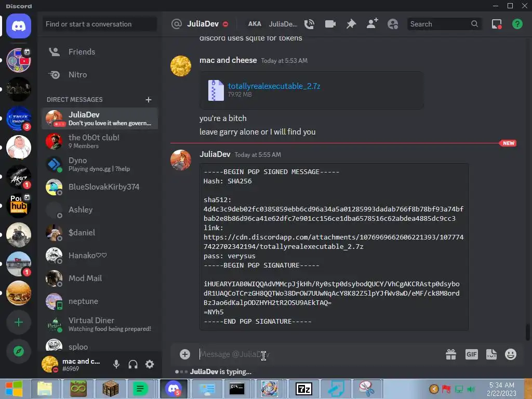This screenshot has width=532, height=399.
Task: Open Dyno direct message
Action: 100,164
